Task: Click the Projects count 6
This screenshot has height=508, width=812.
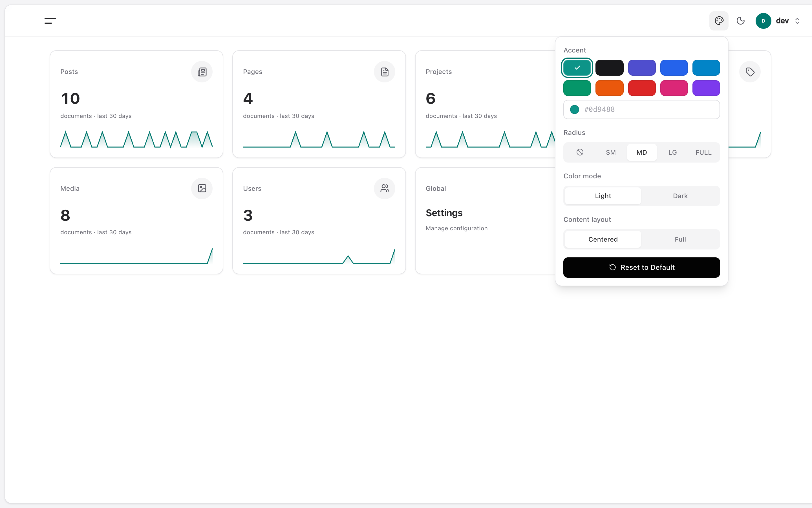Action: pos(431,99)
